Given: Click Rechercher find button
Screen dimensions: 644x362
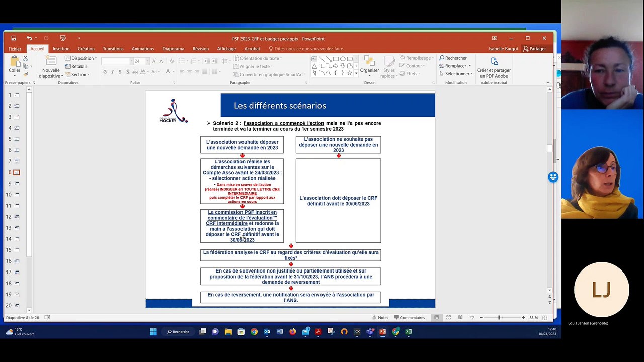Looking at the screenshot, I should pyautogui.click(x=452, y=58).
